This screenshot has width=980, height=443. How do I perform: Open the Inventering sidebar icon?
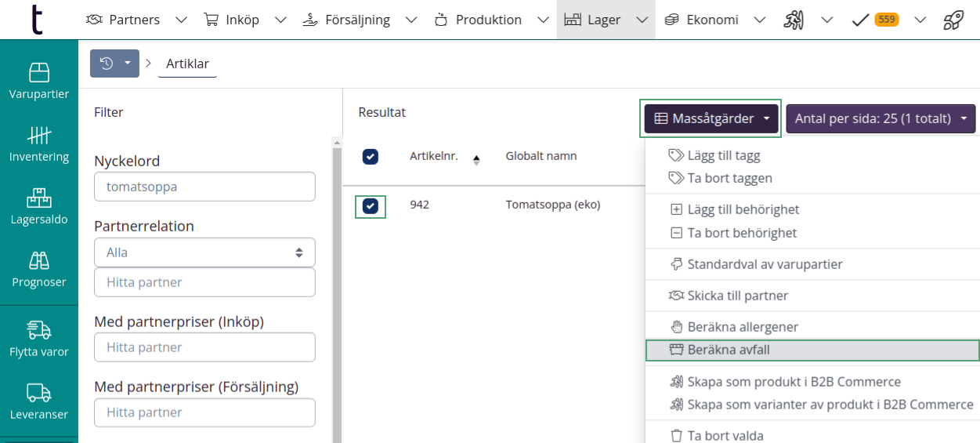pos(39,144)
